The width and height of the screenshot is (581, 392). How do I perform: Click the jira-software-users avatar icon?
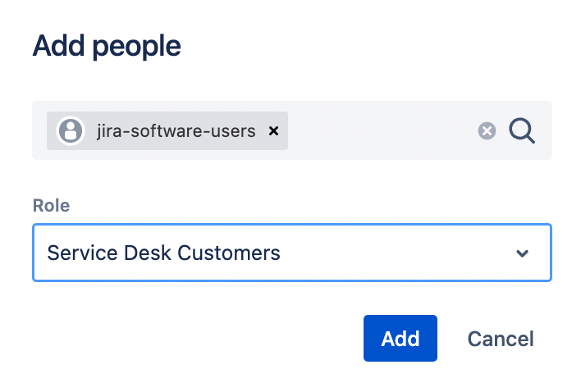point(71,130)
